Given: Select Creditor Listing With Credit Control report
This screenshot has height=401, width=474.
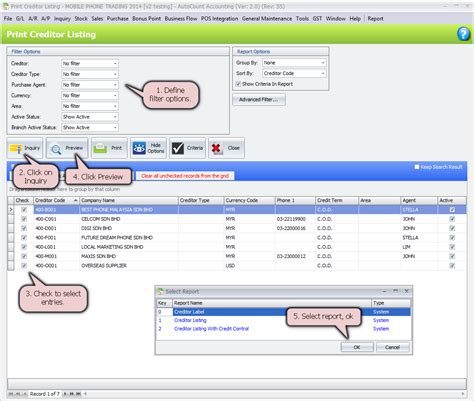Looking at the screenshot, I should pyautogui.click(x=211, y=329).
